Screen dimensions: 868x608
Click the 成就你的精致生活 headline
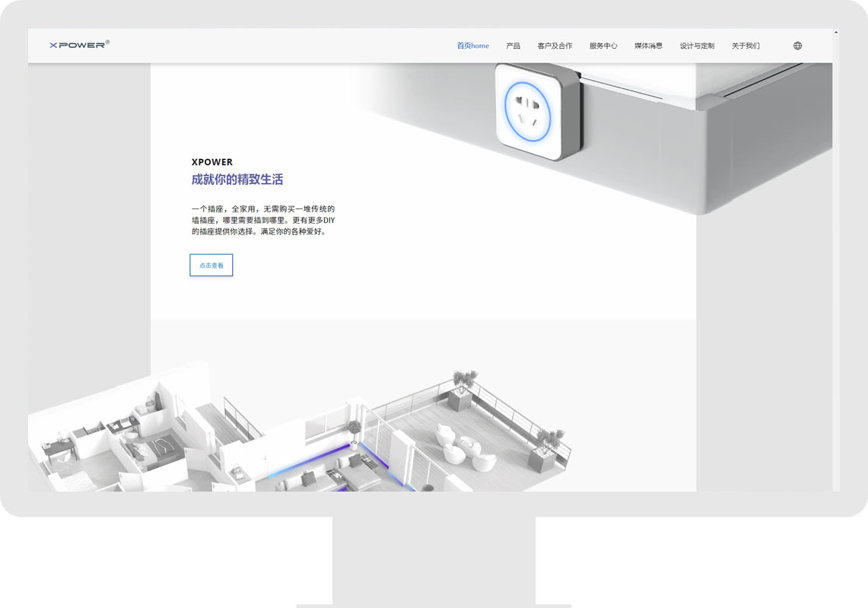tap(237, 180)
